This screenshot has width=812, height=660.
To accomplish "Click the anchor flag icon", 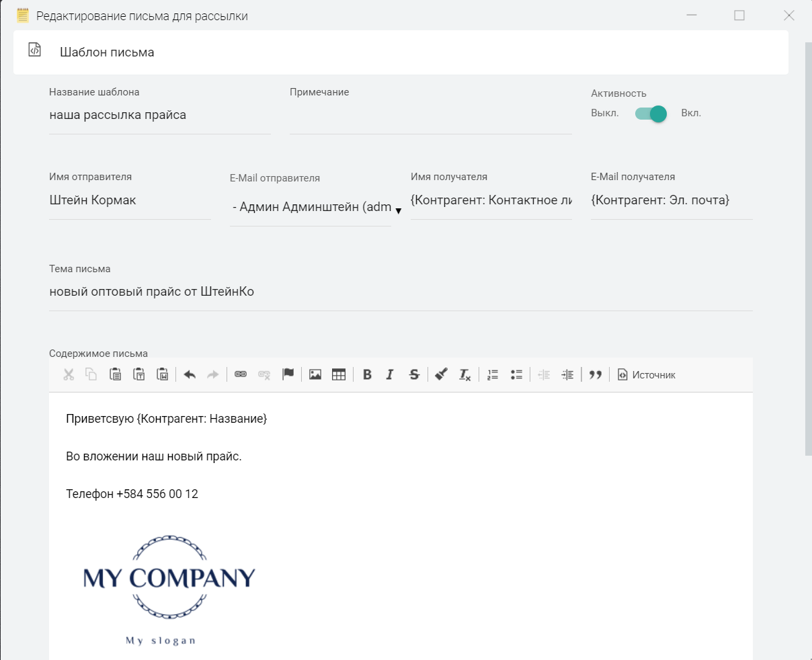I will click(x=288, y=375).
